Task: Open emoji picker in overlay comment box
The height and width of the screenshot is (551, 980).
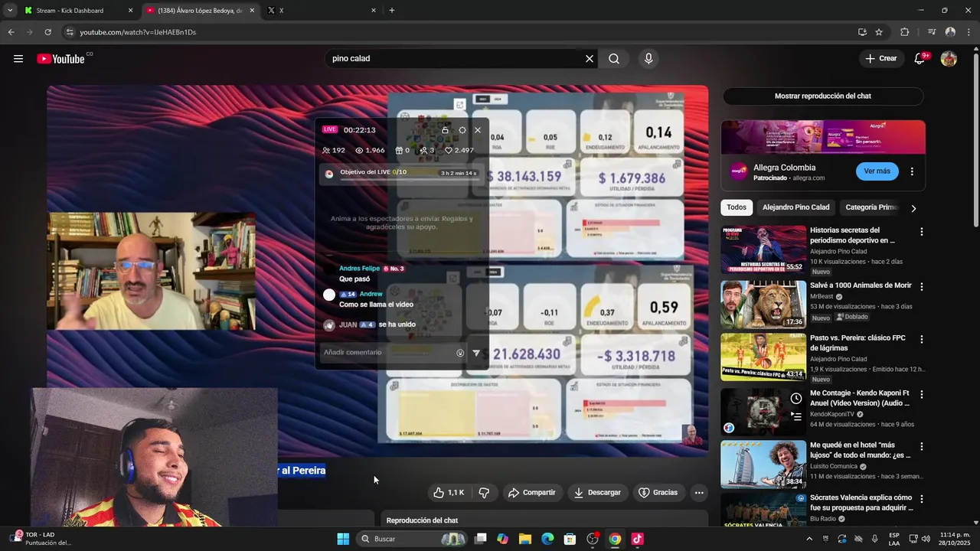Action: (x=460, y=353)
